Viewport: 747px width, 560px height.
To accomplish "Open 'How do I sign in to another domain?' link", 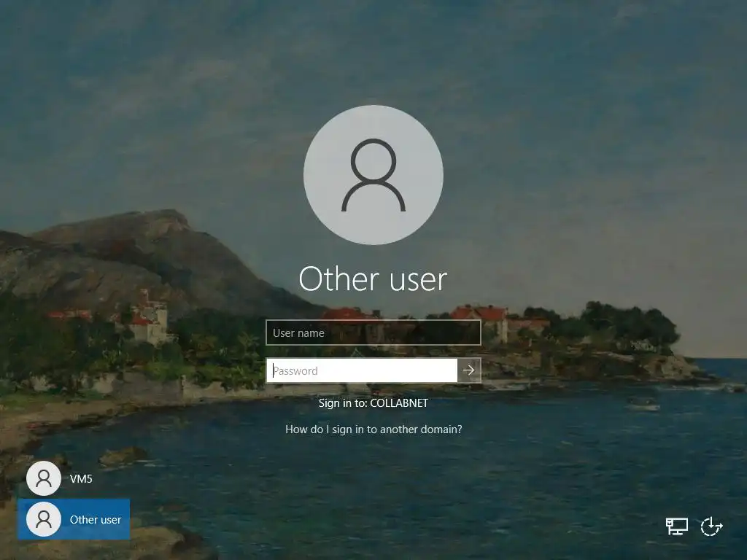I will 373,429.
